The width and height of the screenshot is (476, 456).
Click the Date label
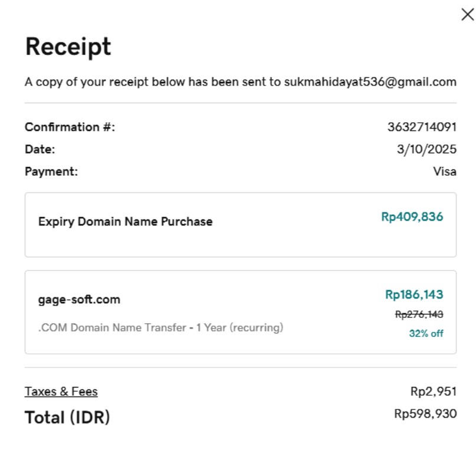(x=40, y=149)
